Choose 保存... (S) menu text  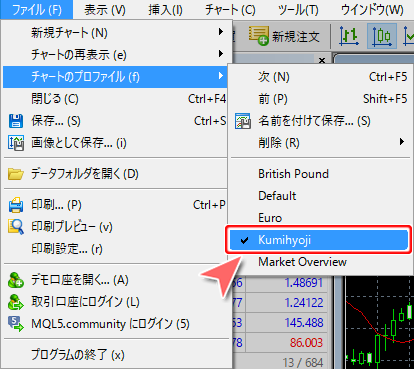coord(56,121)
